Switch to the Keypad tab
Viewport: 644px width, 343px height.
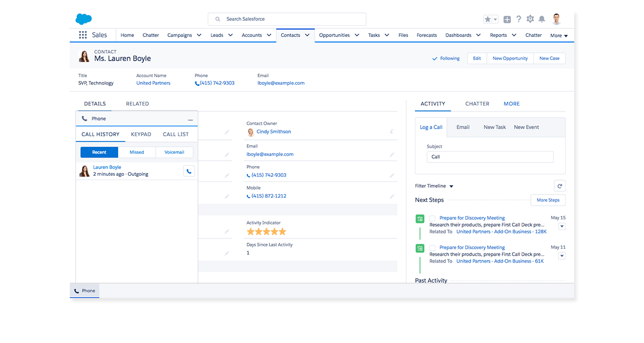pos(141,135)
